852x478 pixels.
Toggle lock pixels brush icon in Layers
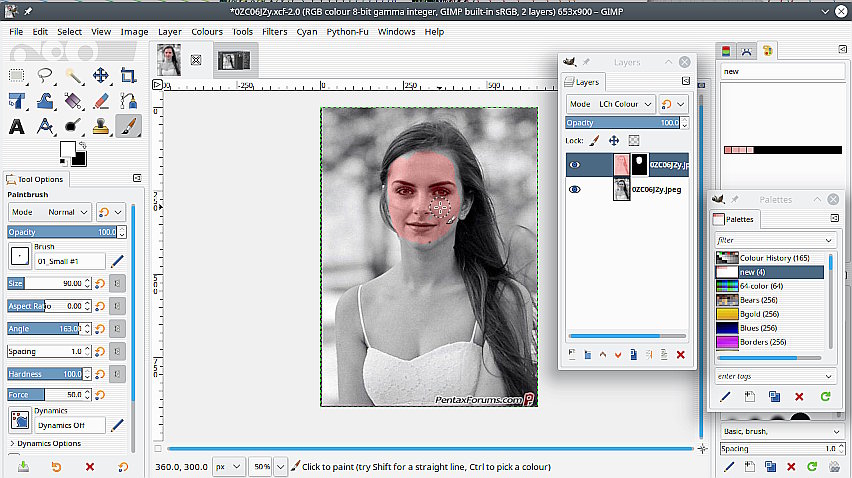(594, 141)
